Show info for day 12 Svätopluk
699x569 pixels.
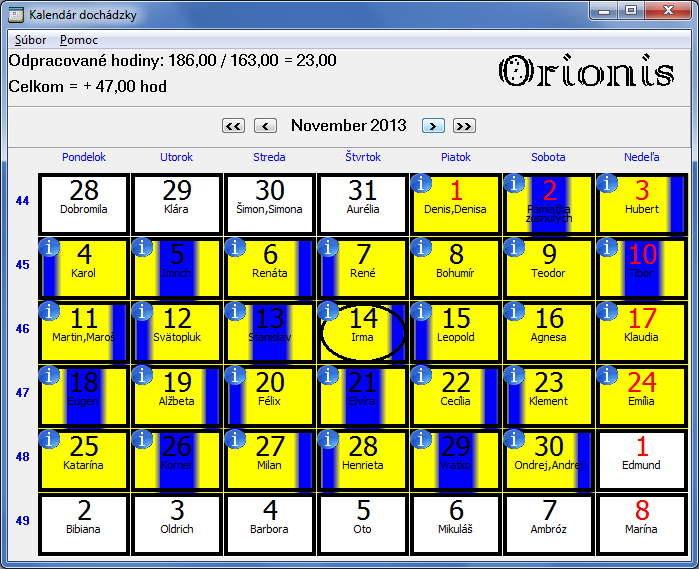[142, 311]
